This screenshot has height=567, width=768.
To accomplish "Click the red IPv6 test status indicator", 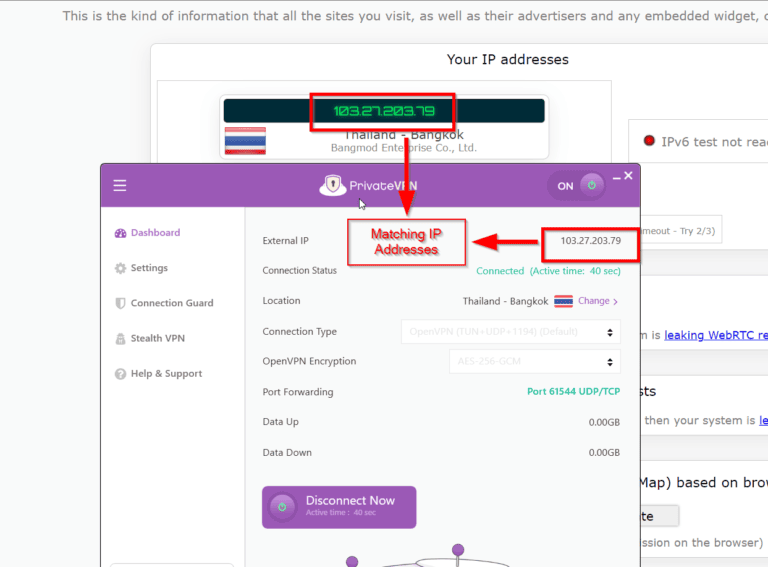I will click(648, 142).
